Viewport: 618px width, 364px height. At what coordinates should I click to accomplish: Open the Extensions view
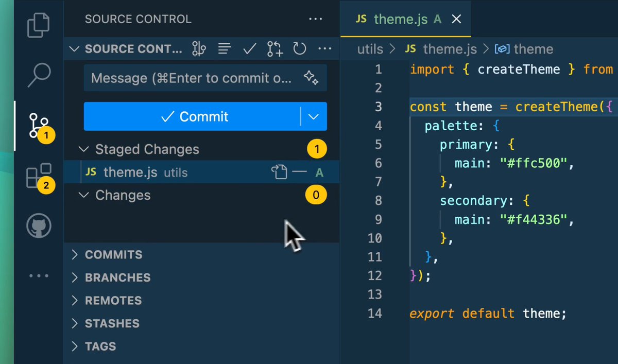(x=40, y=177)
